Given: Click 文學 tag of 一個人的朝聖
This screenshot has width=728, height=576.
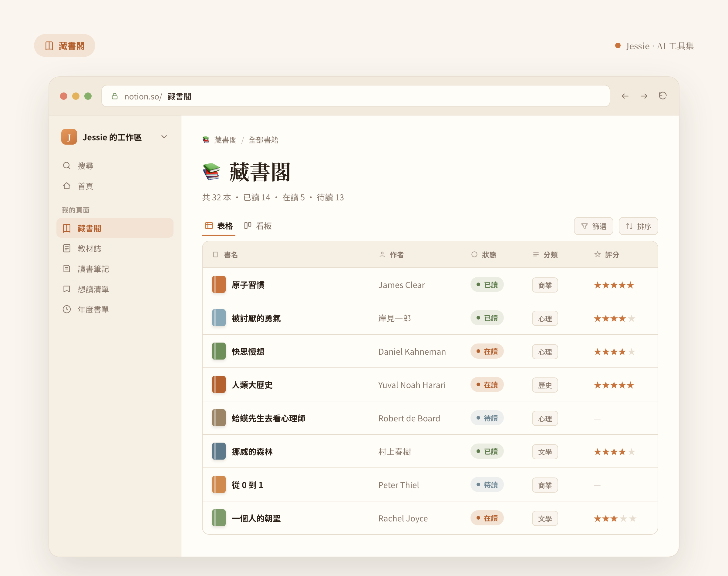Looking at the screenshot, I should tap(545, 519).
